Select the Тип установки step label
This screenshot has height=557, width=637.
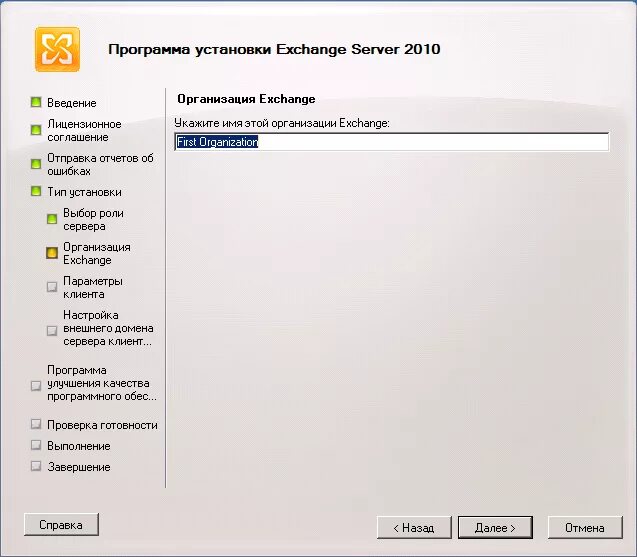click(84, 192)
